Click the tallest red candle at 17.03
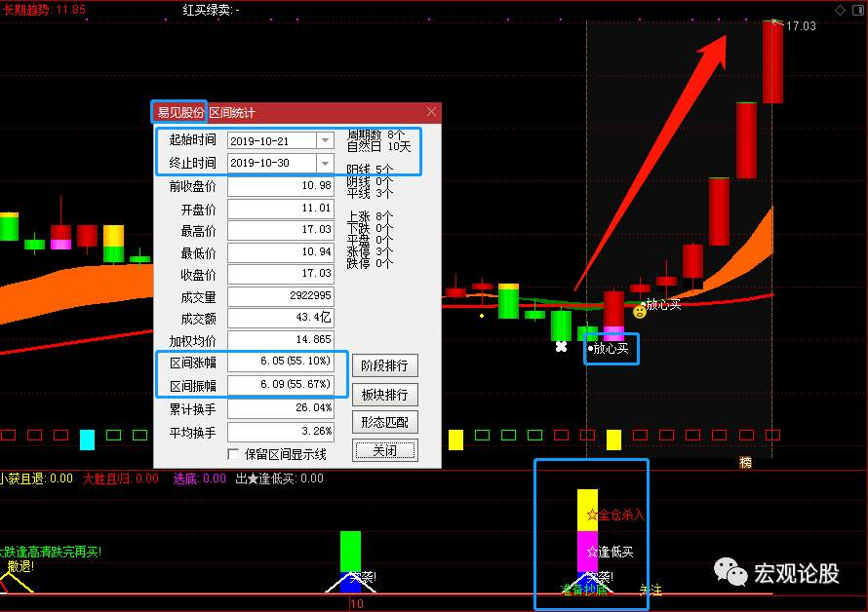This screenshot has height=612, width=868. point(772,62)
